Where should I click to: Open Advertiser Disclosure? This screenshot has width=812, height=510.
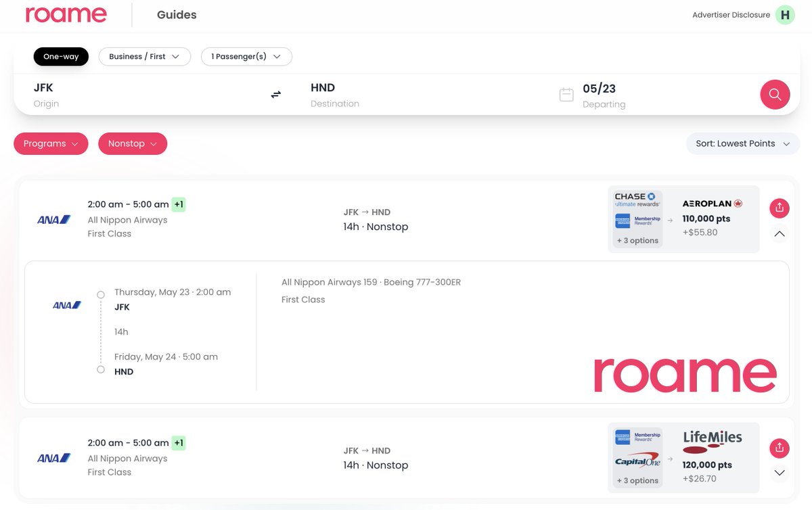731,15
